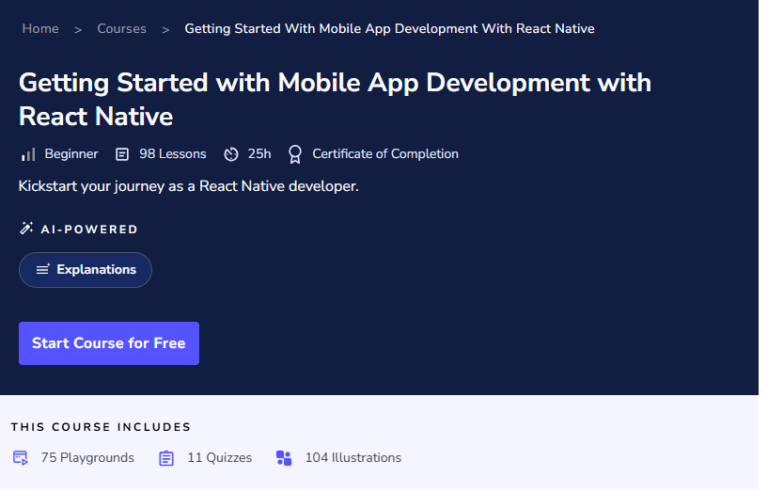
Task: Click the AI-Powered magic wand icon
Action: coord(27,229)
